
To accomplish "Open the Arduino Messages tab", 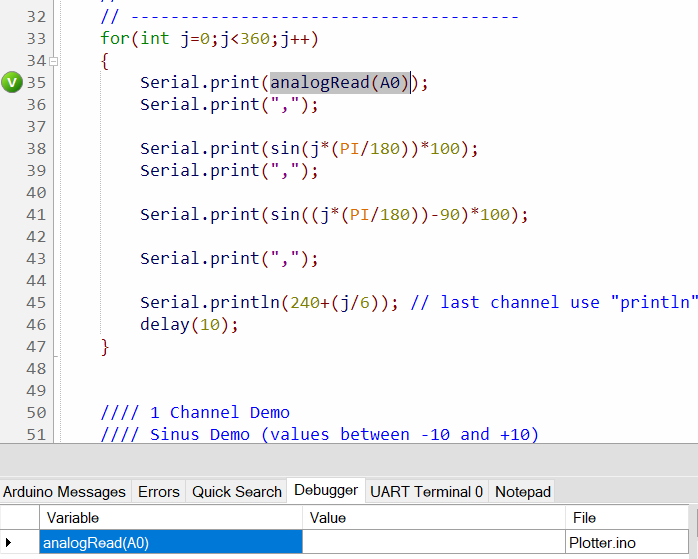I will [65, 492].
